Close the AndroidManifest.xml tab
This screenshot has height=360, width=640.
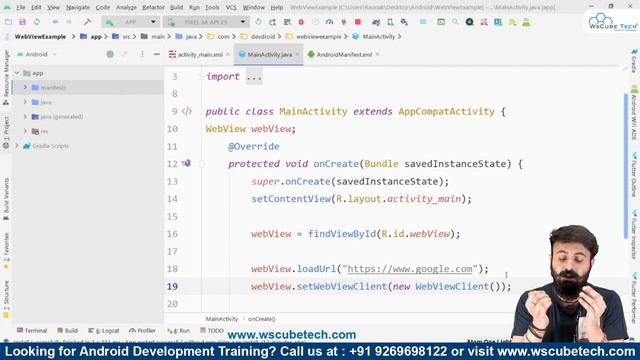tap(377, 54)
